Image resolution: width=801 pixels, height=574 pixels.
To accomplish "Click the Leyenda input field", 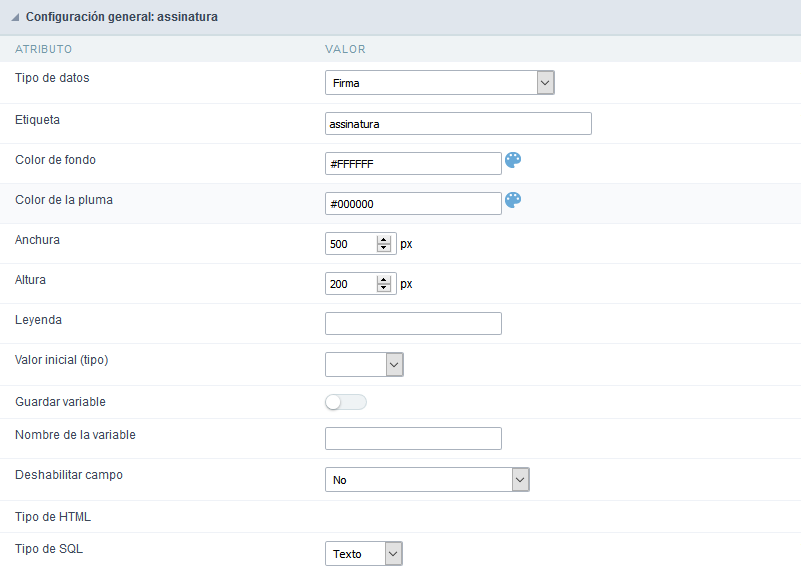I will coord(413,323).
